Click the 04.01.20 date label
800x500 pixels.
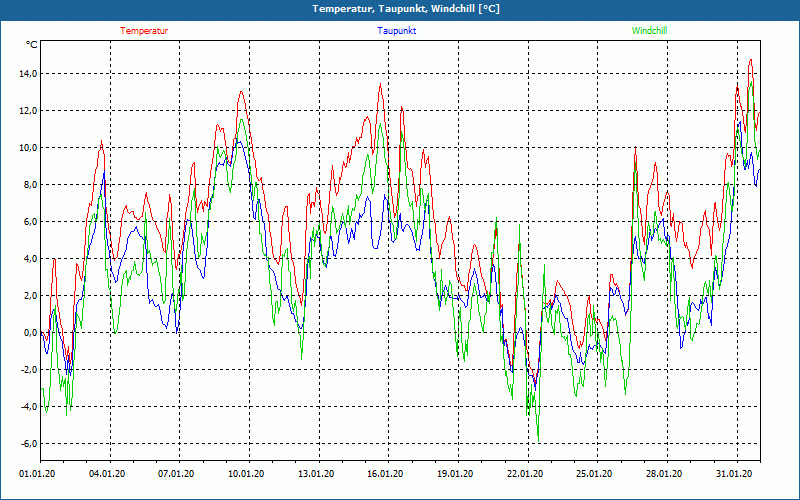(107, 474)
